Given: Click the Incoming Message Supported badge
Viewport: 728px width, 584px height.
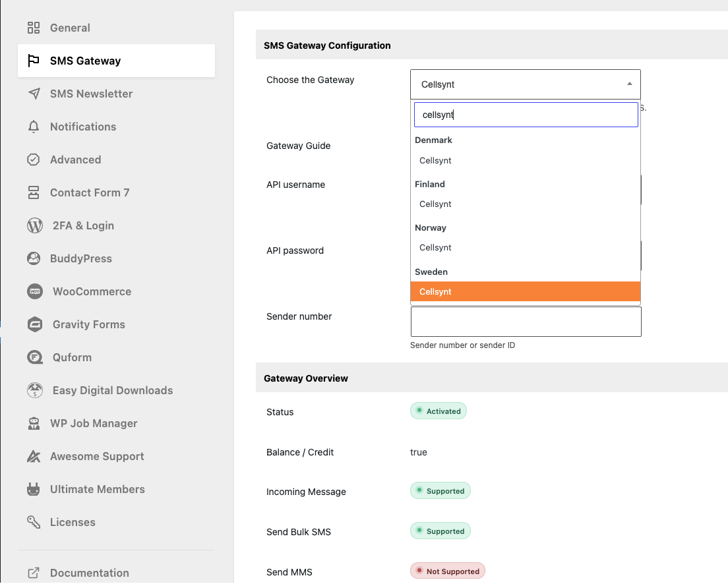Looking at the screenshot, I should [x=440, y=491].
